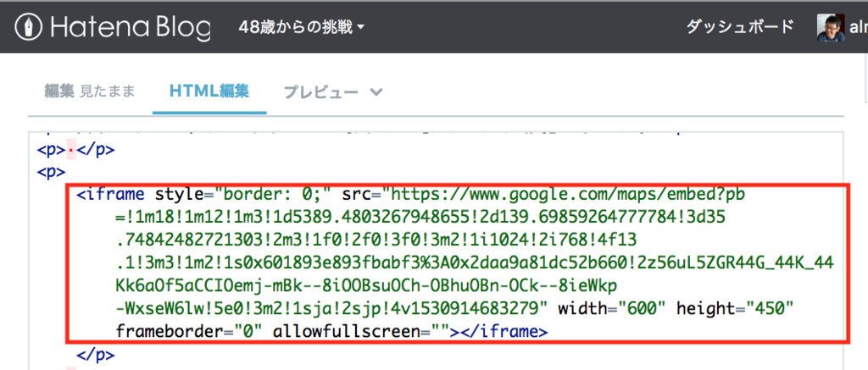Click the height="450" attribute text
Image resolution: width=868 pixels, height=370 pixels.
click(x=735, y=307)
